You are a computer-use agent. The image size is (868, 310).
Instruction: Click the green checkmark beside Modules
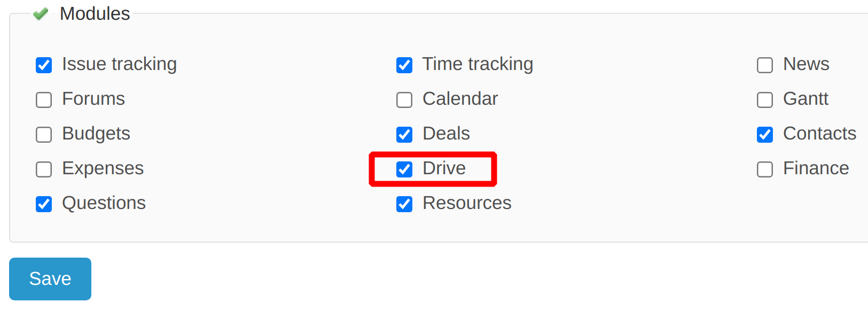tap(40, 14)
